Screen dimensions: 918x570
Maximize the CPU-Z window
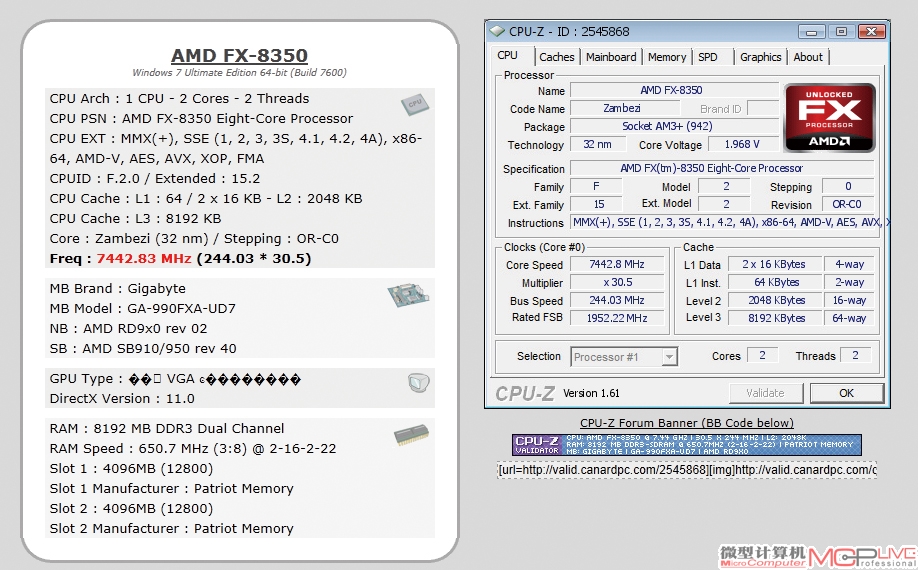(x=841, y=32)
